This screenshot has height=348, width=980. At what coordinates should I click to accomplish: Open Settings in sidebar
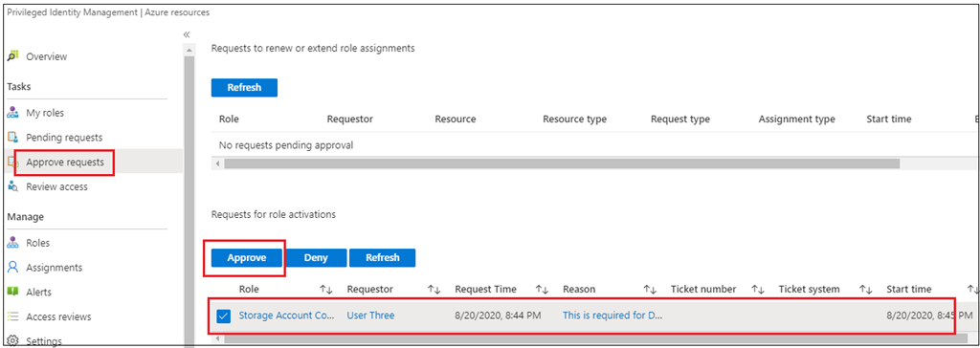pyautogui.click(x=44, y=341)
